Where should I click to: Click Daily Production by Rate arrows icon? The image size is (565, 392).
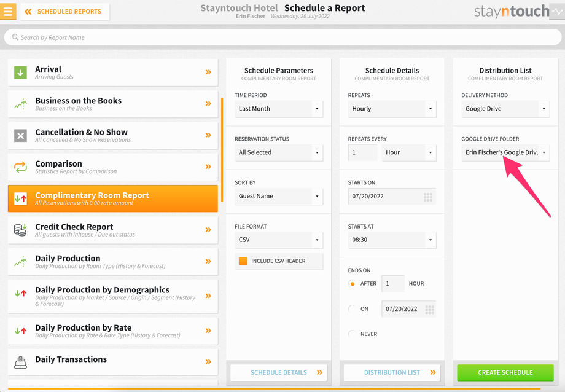click(20, 331)
